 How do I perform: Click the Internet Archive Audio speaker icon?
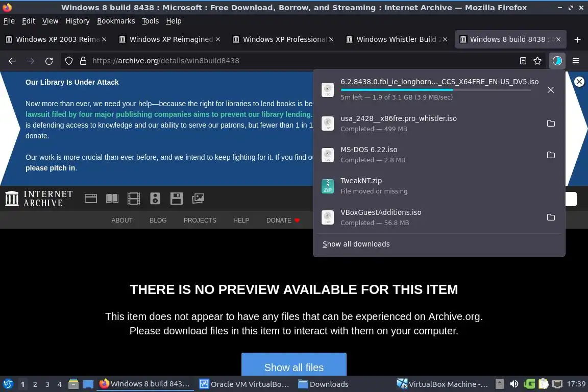(155, 199)
